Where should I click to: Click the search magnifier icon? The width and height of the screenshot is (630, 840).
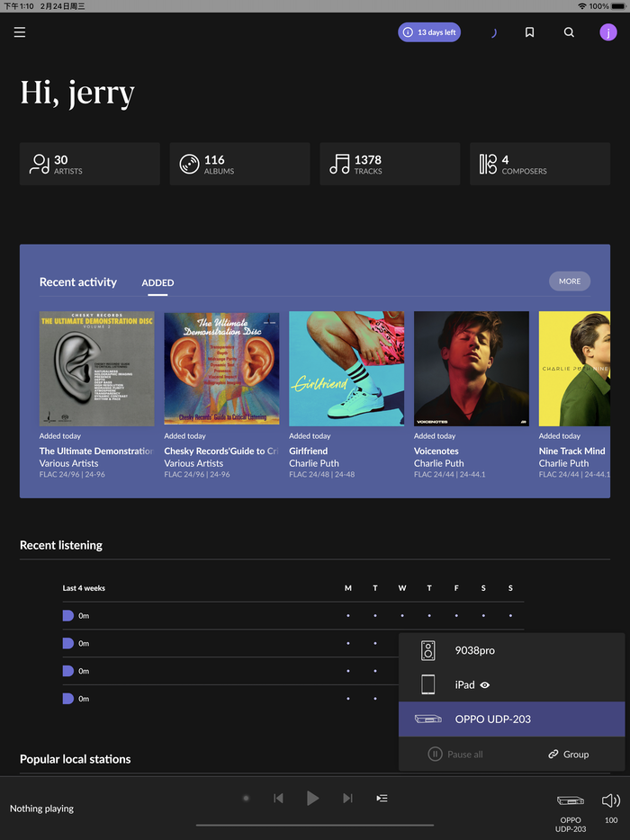tap(569, 32)
